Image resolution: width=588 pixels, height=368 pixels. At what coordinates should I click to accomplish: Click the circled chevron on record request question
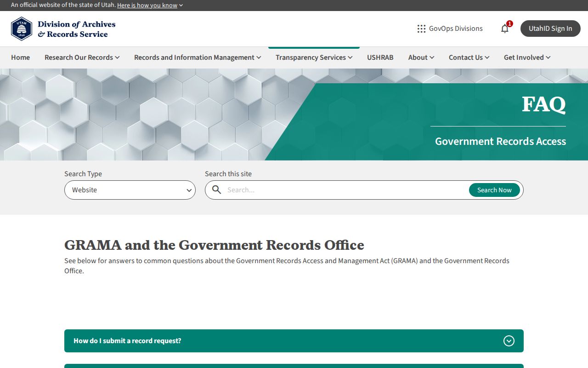[509, 341]
